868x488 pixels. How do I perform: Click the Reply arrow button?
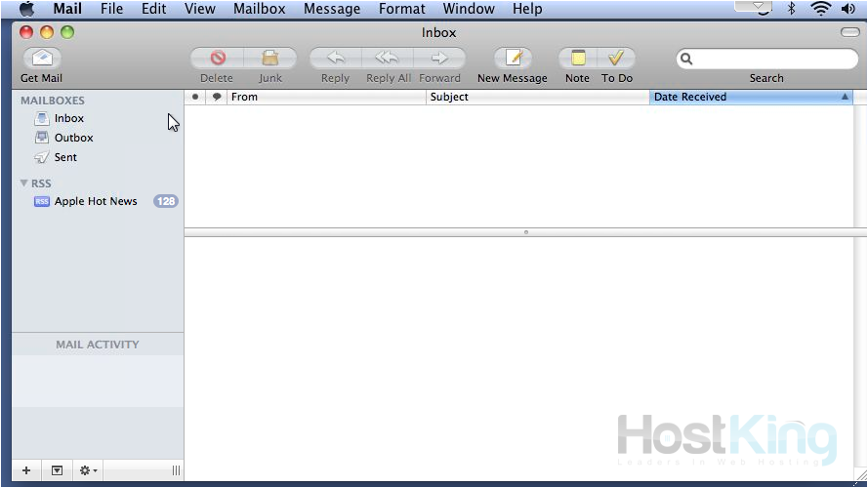click(336, 59)
